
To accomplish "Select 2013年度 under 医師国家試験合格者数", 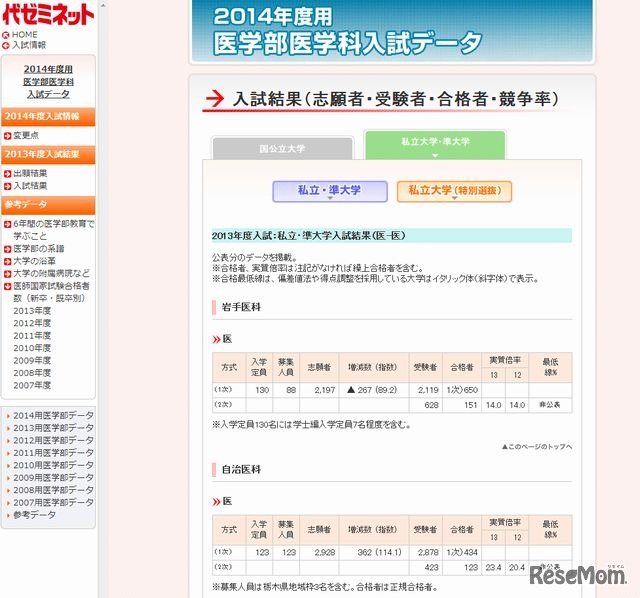I will pyautogui.click(x=32, y=311).
